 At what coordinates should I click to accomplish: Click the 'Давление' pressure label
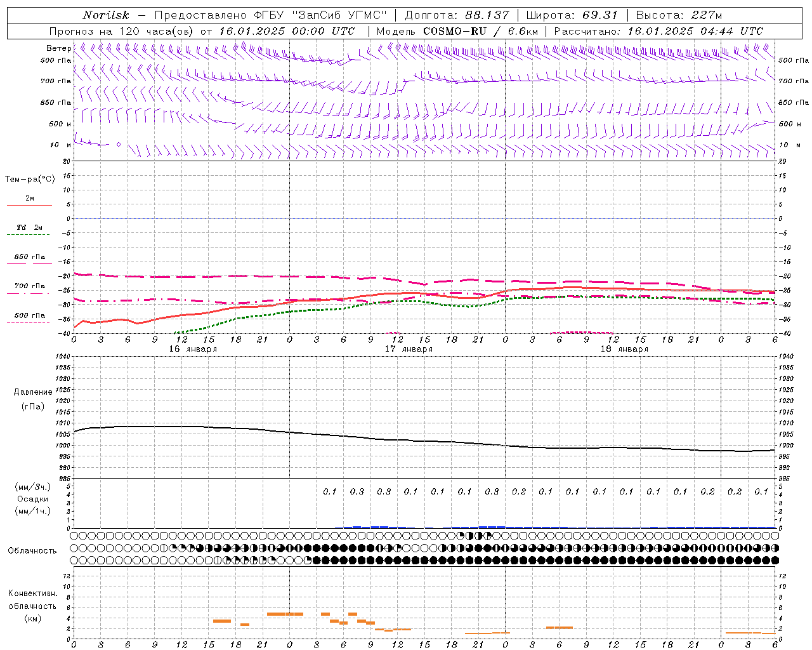point(33,392)
